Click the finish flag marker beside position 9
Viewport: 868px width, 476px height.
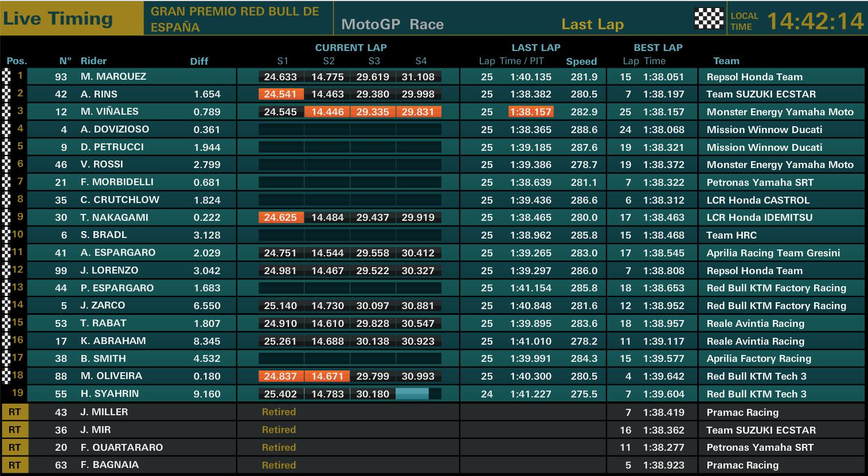tap(7, 217)
